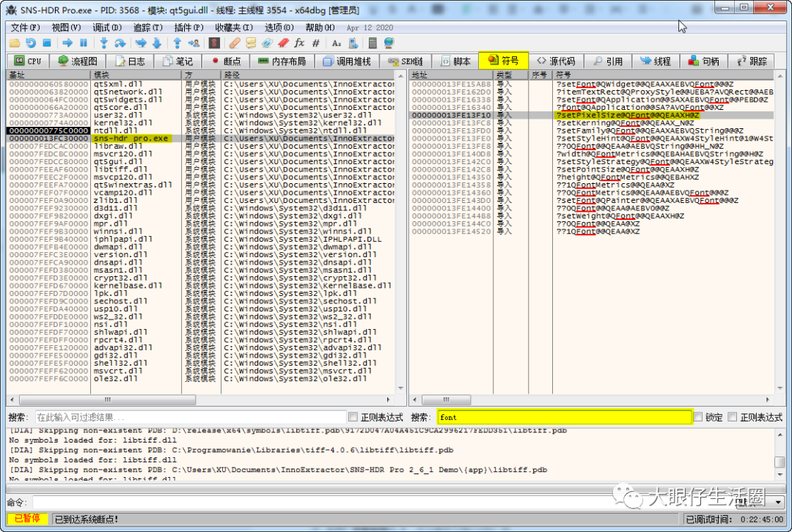Viewport: 792px width, 532px height.
Task: Click the globe Check for Updates icon
Action: click(389, 43)
